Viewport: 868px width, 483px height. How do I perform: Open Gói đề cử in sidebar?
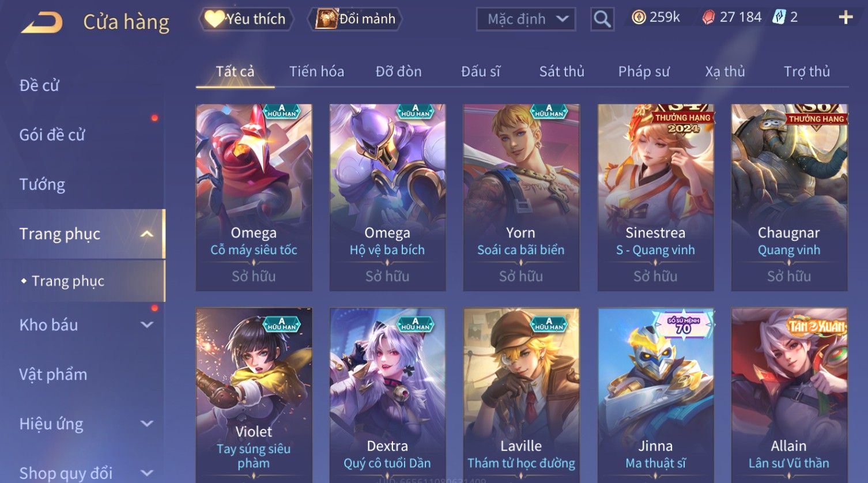coord(52,135)
